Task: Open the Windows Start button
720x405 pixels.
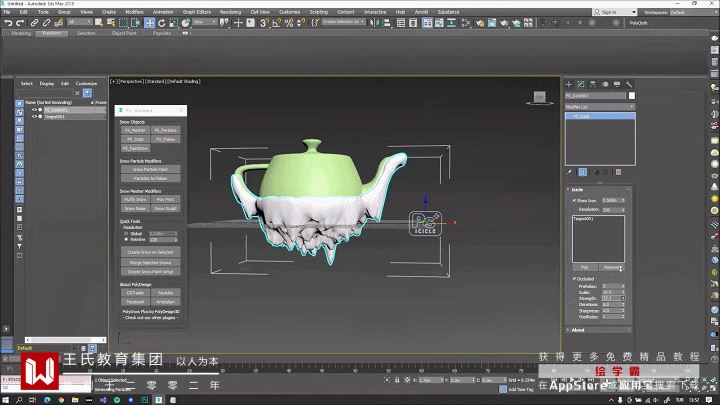Action: point(6,400)
